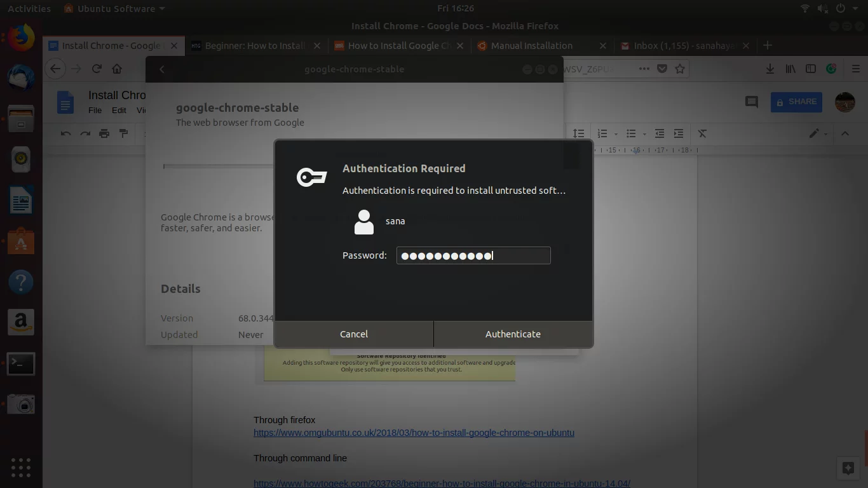Click the line spacing icon

(578, 133)
